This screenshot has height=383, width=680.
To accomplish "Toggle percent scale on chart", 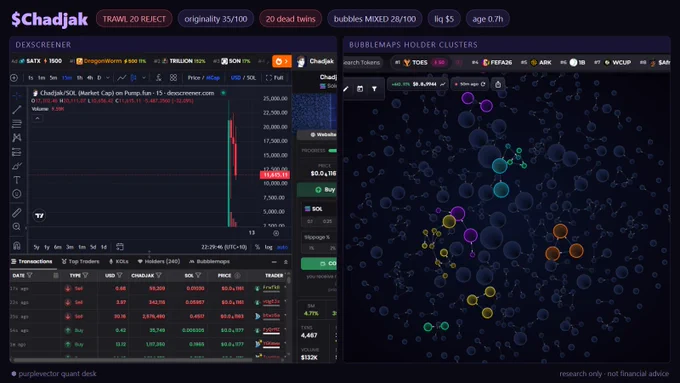I will tap(257, 247).
